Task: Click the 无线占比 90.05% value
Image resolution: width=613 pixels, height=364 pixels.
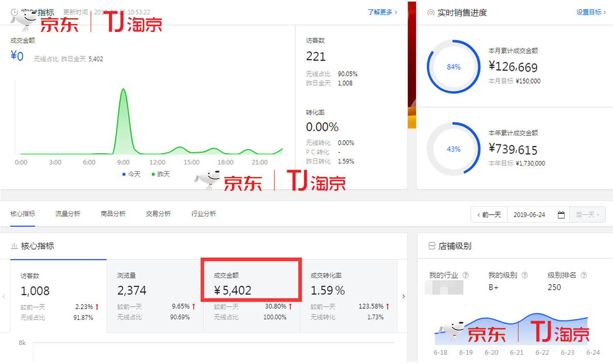Action: pyautogui.click(x=347, y=74)
